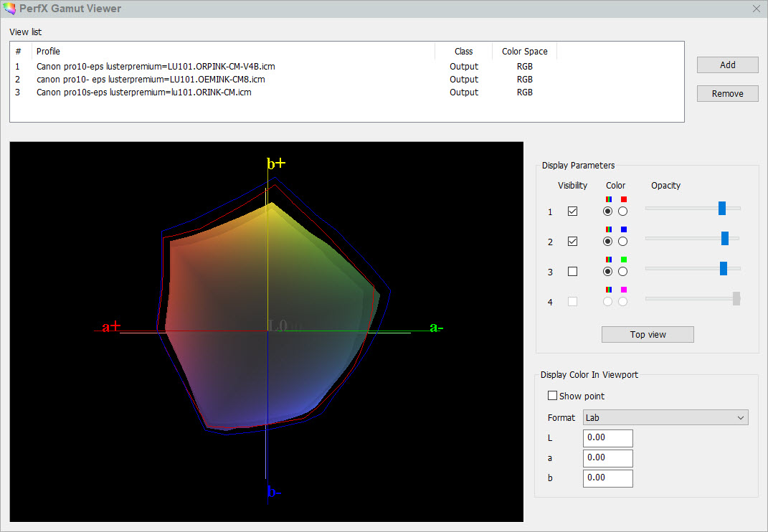Choose true-color radio button for profile 3
Image resolution: width=768 pixels, height=532 pixels.
(608, 272)
